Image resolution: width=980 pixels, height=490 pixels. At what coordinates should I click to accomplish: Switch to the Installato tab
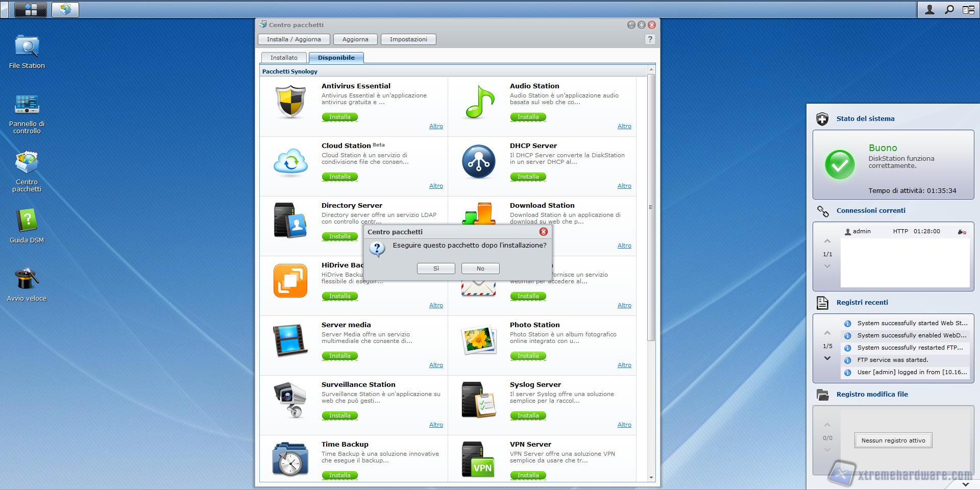[284, 58]
